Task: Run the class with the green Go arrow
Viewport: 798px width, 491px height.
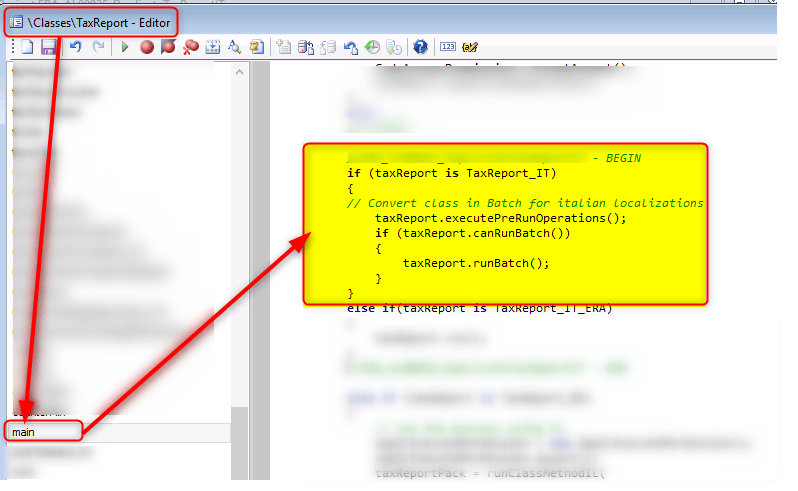Action: pyautogui.click(x=125, y=47)
